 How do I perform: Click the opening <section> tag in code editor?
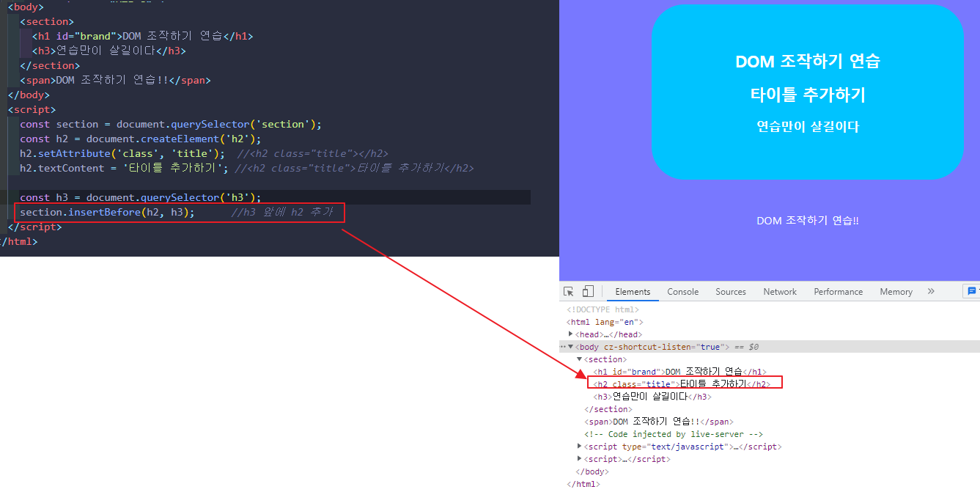(47, 21)
